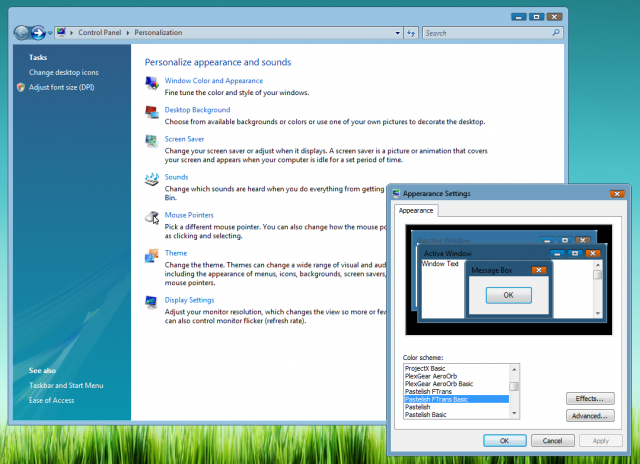Click Cancel in Appearance Settings
640x464 pixels.
coord(553,441)
